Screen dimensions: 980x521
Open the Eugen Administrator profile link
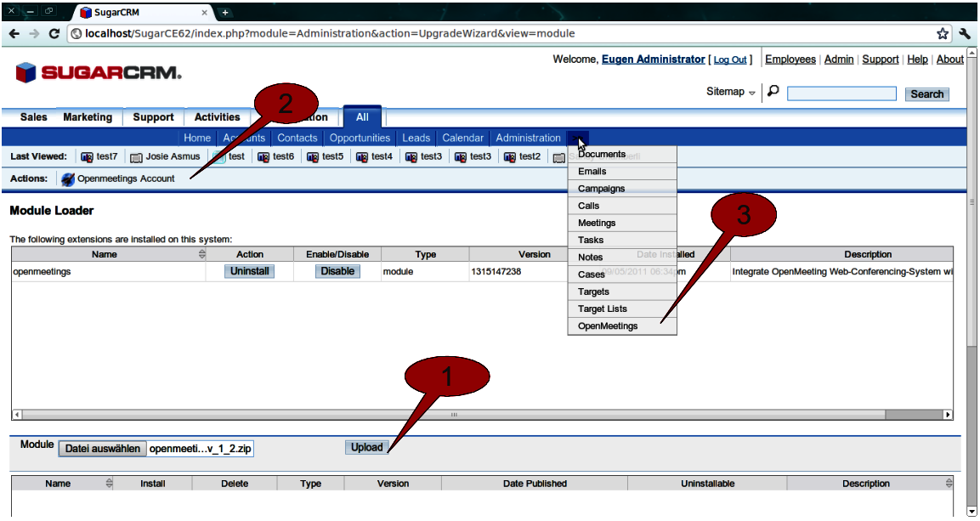tap(653, 59)
